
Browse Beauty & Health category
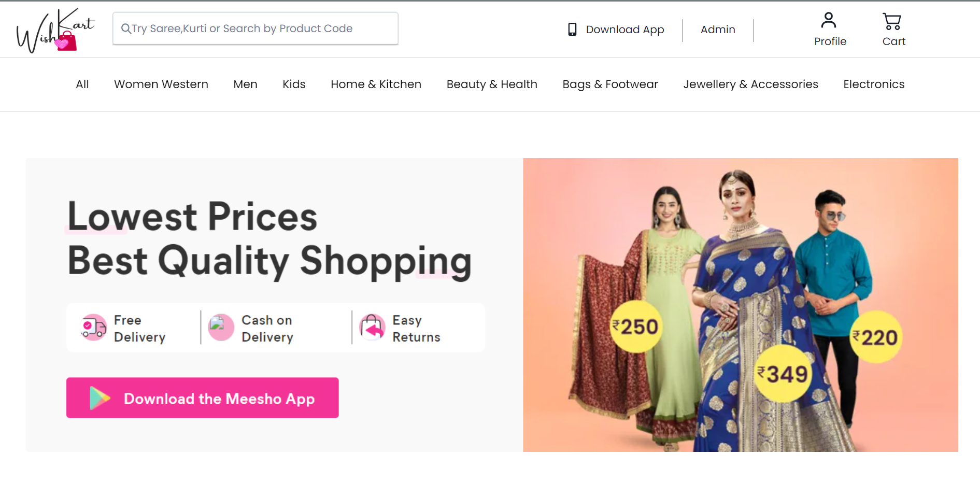[492, 84]
